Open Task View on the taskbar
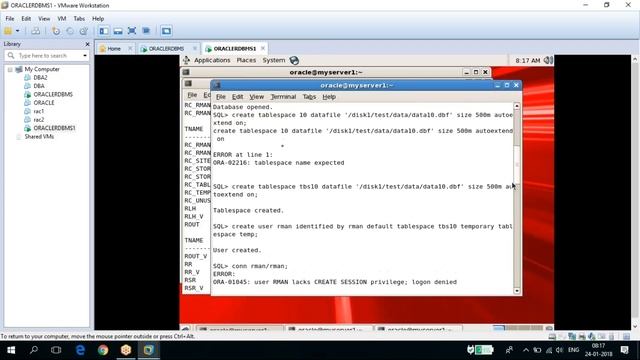The height and width of the screenshot is (360, 640). (56, 350)
